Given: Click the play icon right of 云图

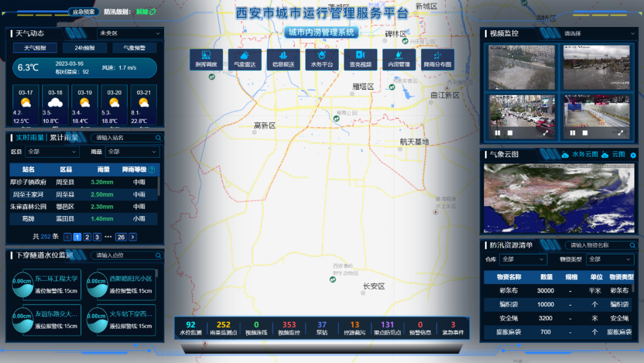Looking at the screenshot, I should (633, 155).
